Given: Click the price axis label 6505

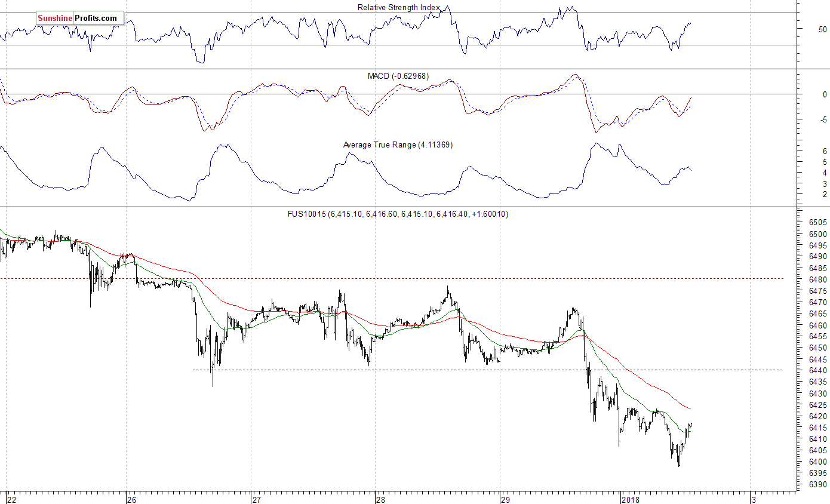Looking at the screenshot, I should point(818,223).
